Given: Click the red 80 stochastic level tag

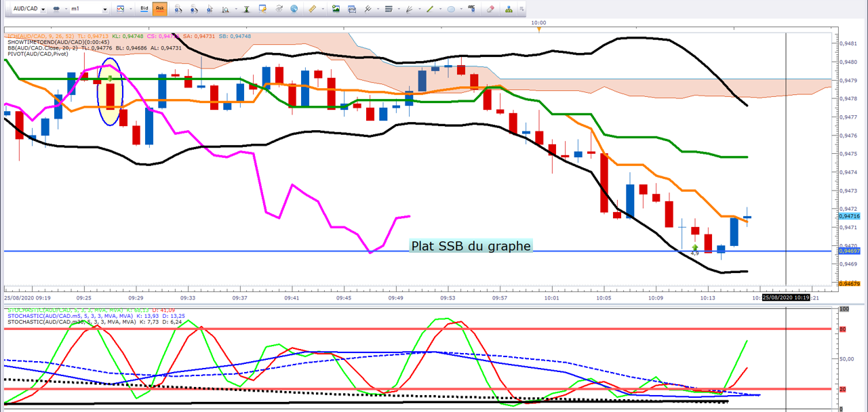Looking at the screenshot, I should pyautogui.click(x=844, y=329).
